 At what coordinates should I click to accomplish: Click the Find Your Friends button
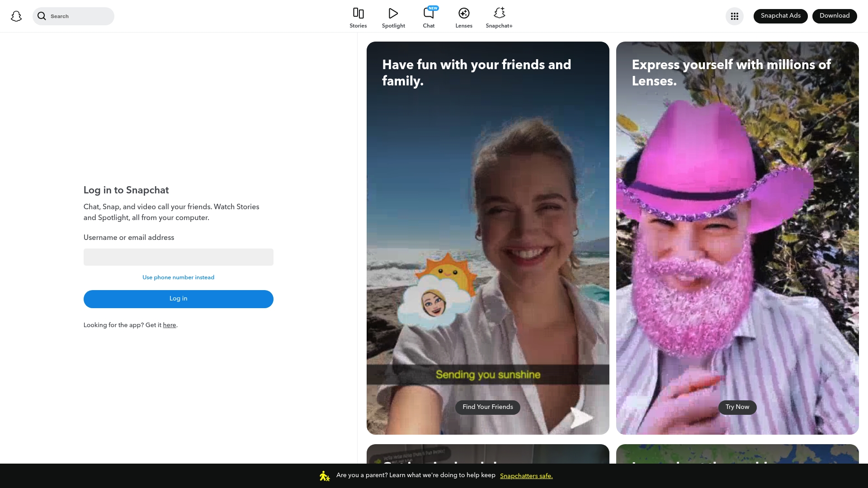(487, 407)
